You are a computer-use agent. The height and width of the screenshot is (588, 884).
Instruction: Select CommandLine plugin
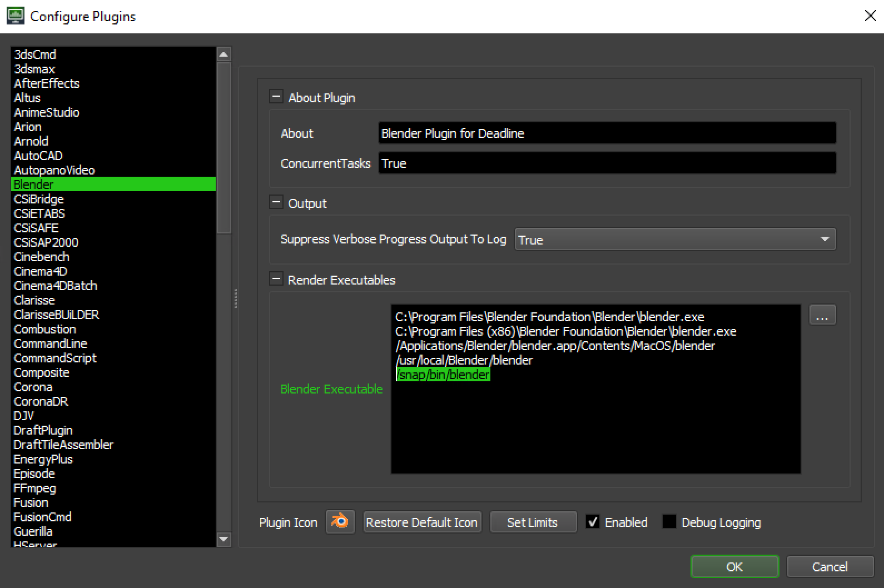(x=113, y=343)
